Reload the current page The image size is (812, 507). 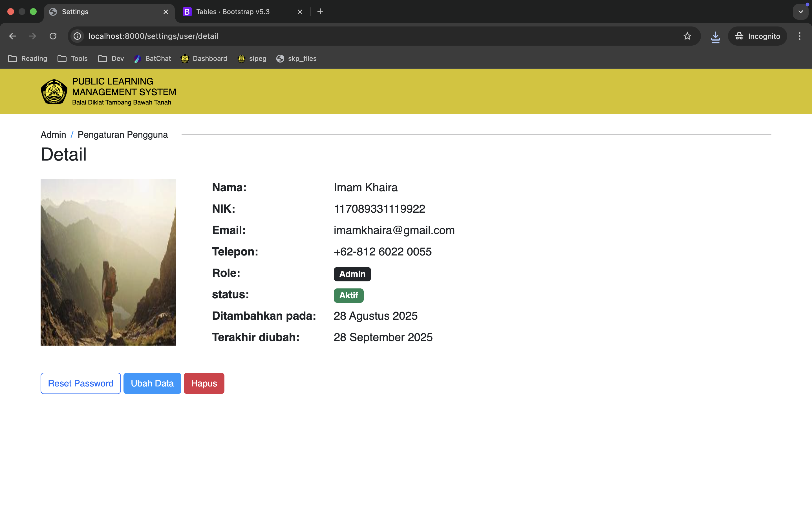pyautogui.click(x=53, y=36)
